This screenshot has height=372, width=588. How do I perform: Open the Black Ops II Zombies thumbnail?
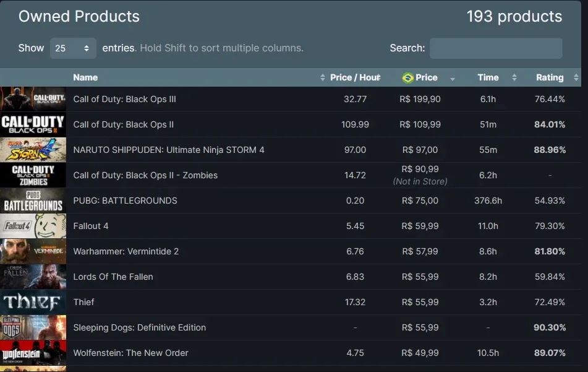33,175
